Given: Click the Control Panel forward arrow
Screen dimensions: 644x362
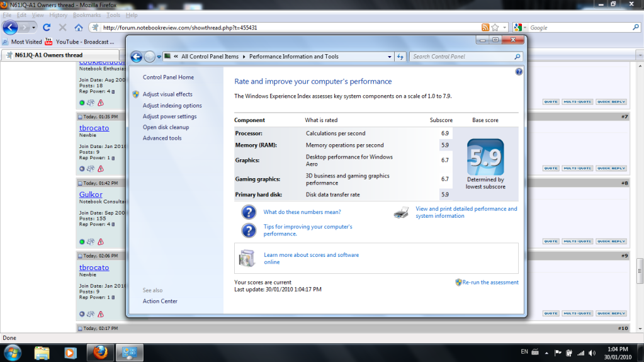Looking at the screenshot, I should pyautogui.click(x=149, y=57).
